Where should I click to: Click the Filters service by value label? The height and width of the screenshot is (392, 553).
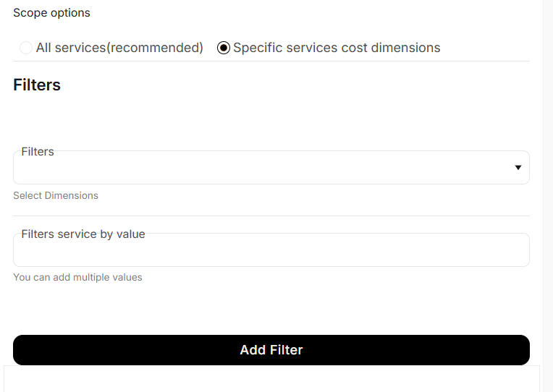[83, 234]
